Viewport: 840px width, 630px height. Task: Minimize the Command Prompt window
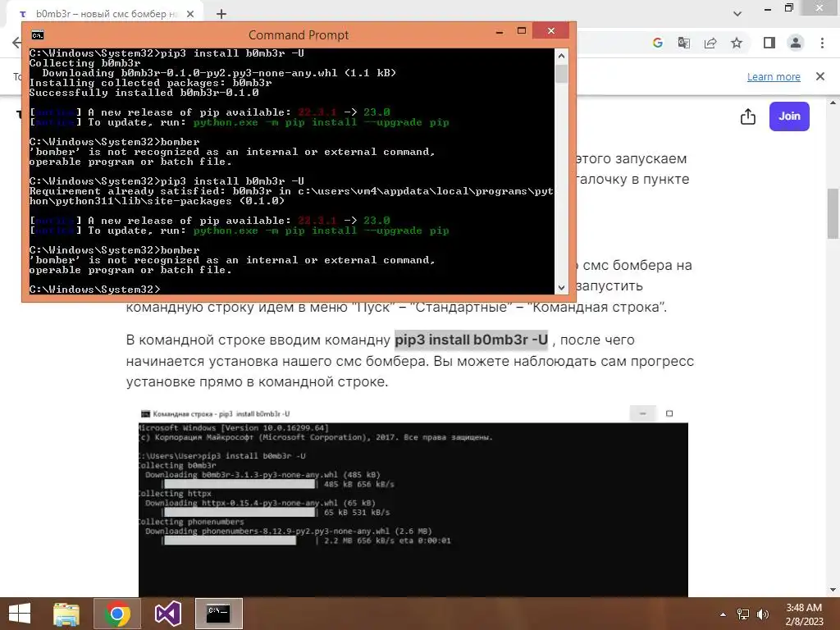coord(500,32)
